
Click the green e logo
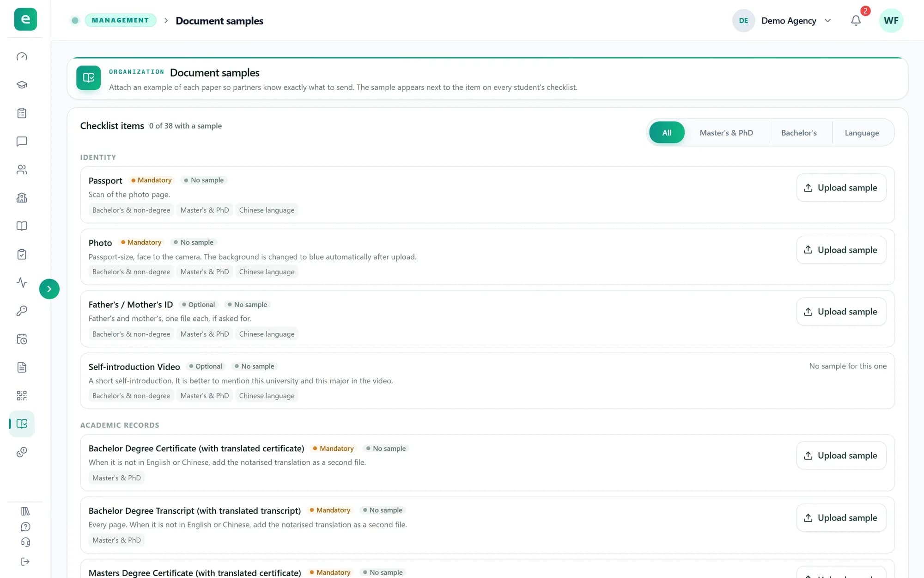coord(25,19)
